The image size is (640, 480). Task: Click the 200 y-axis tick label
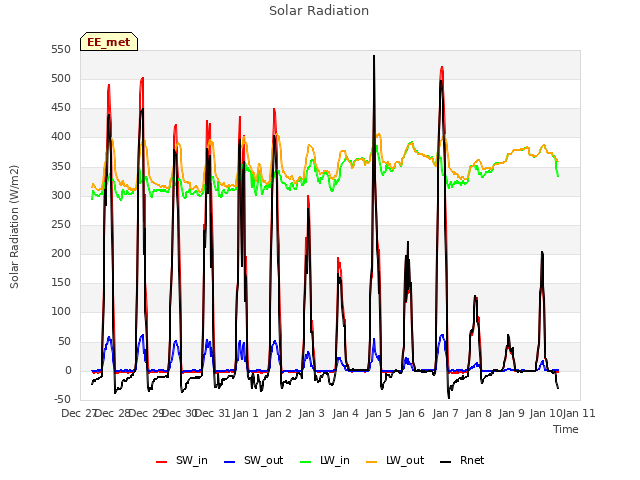[x=61, y=253]
